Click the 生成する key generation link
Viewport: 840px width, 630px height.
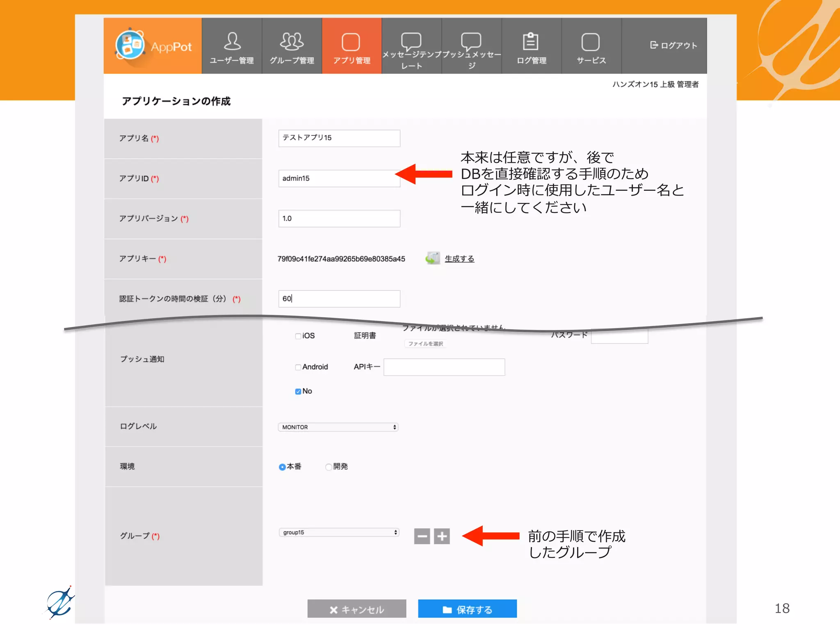click(459, 259)
